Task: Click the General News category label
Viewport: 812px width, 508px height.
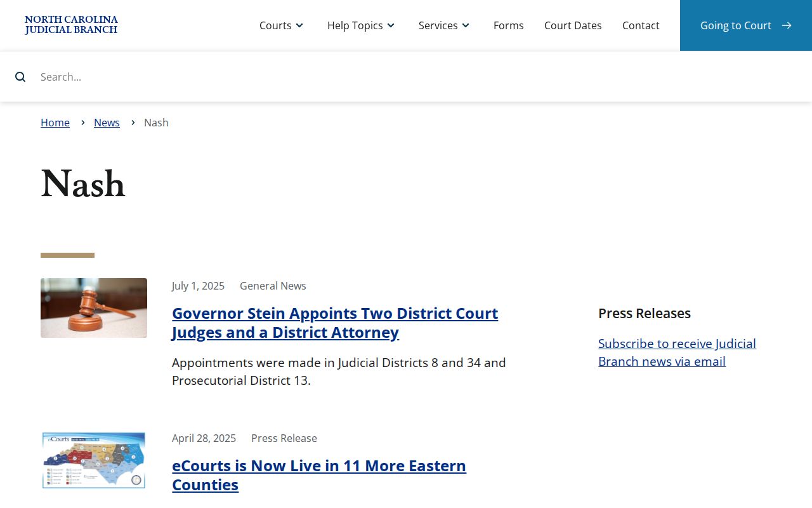Action: 273,286
